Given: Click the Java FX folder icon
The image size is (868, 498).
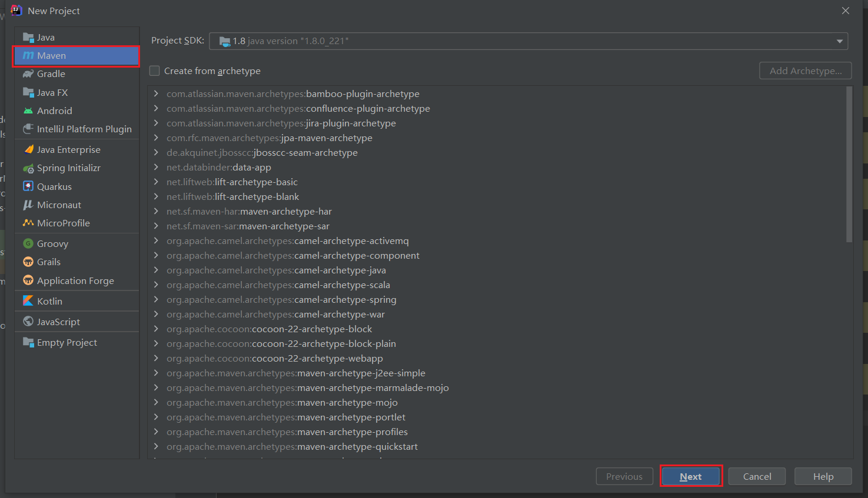Looking at the screenshot, I should point(28,92).
